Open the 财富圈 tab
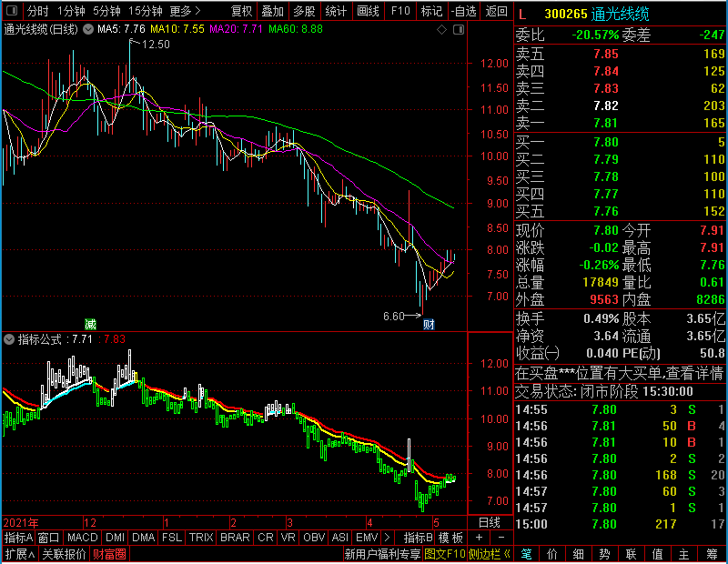The width and height of the screenshot is (728, 564). pos(109,554)
